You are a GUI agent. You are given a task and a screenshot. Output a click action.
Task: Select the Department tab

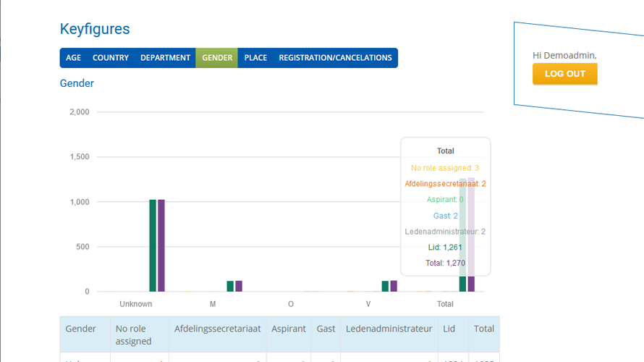pyautogui.click(x=165, y=58)
